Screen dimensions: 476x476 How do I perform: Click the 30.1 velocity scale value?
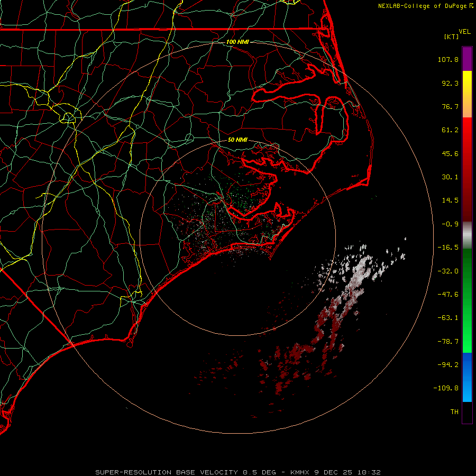pos(450,177)
